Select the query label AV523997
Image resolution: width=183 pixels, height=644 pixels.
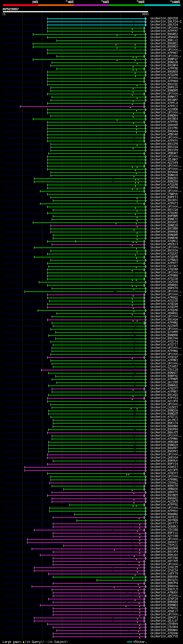[x=11, y=9]
